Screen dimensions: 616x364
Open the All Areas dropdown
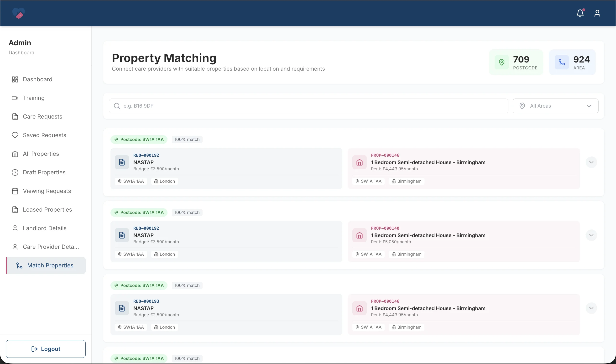[x=555, y=106]
